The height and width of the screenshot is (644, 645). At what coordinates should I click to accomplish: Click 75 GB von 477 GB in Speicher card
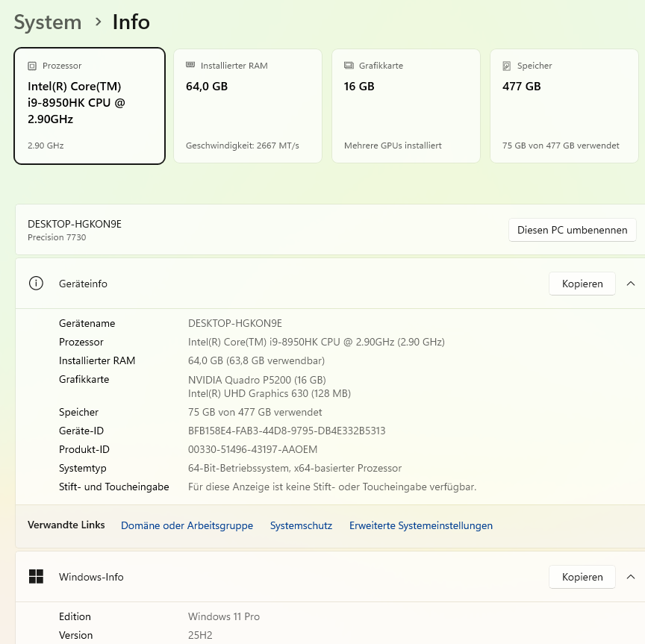click(x=561, y=146)
